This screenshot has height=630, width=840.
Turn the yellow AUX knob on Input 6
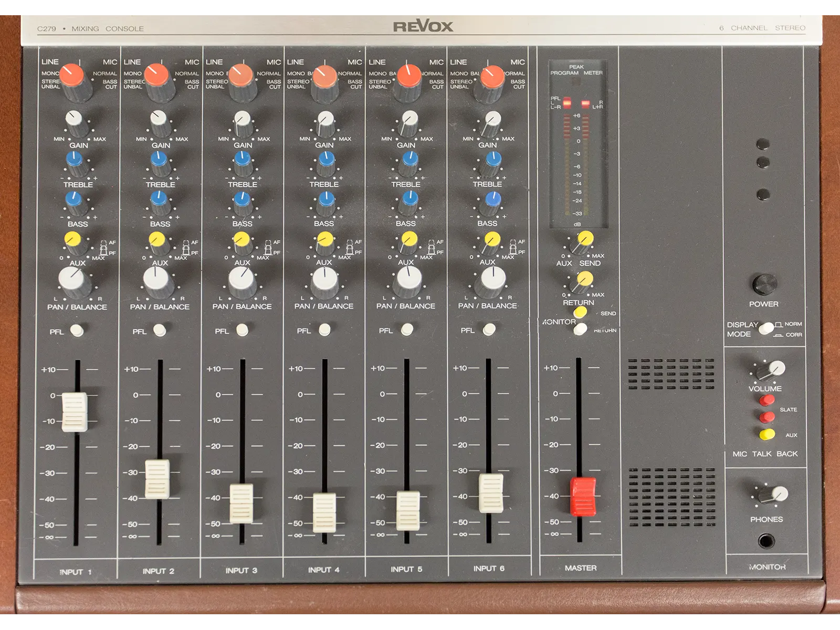(x=491, y=243)
